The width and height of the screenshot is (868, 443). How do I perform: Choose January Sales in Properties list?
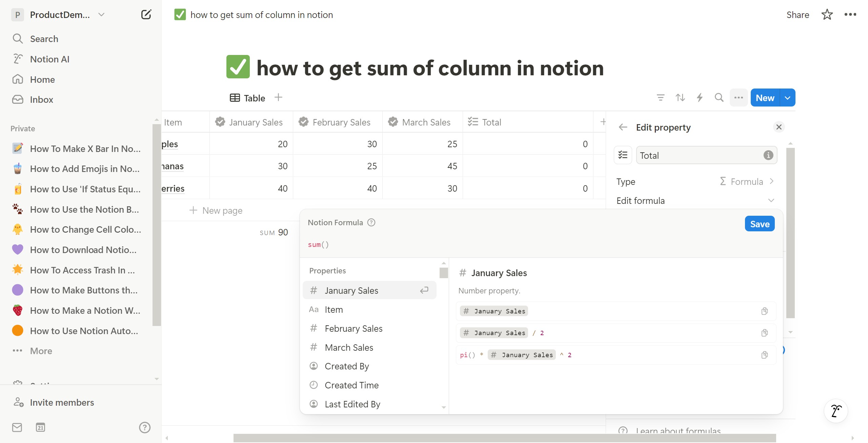(x=369, y=290)
